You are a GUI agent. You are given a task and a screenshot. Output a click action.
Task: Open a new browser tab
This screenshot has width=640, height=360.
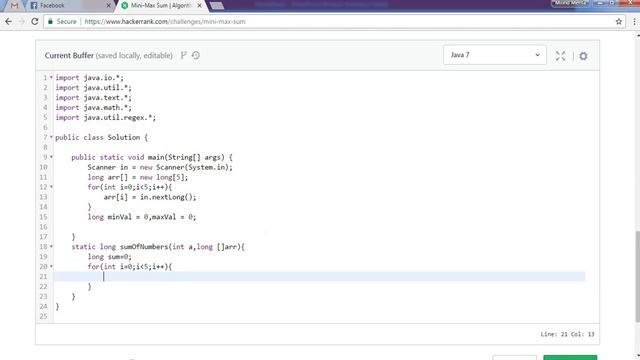[x=217, y=6]
